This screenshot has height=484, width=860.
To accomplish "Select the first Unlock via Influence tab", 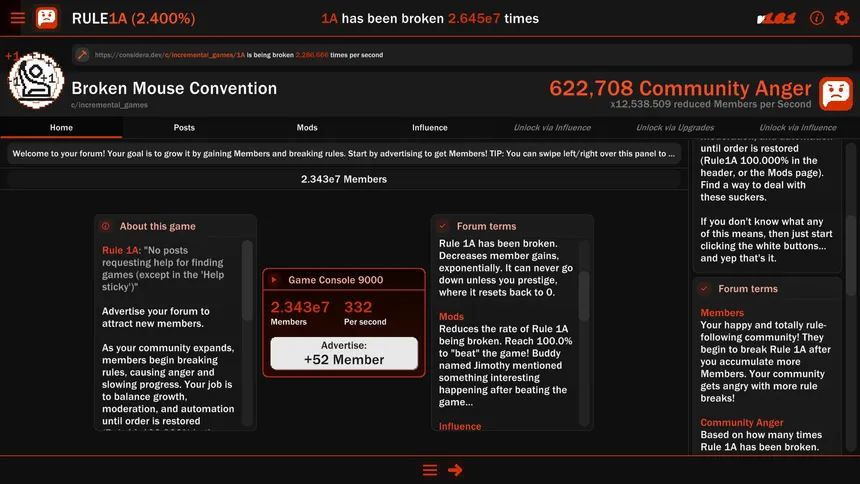I will pos(552,127).
